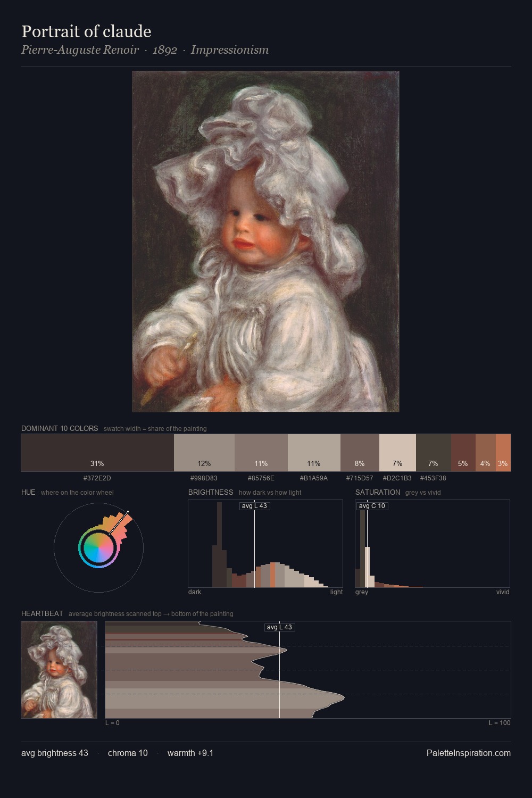Select the 5% reddish-brown swatch

tap(463, 453)
